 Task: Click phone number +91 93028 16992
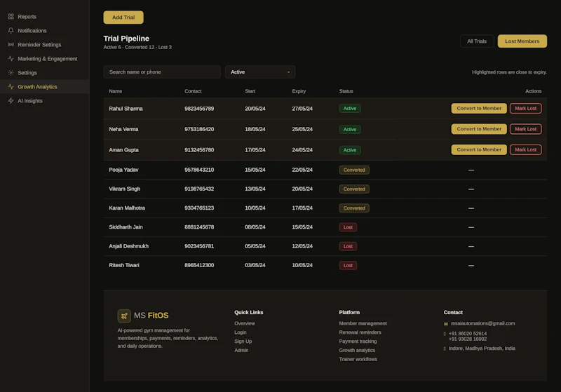pyautogui.click(x=467, y=339)
